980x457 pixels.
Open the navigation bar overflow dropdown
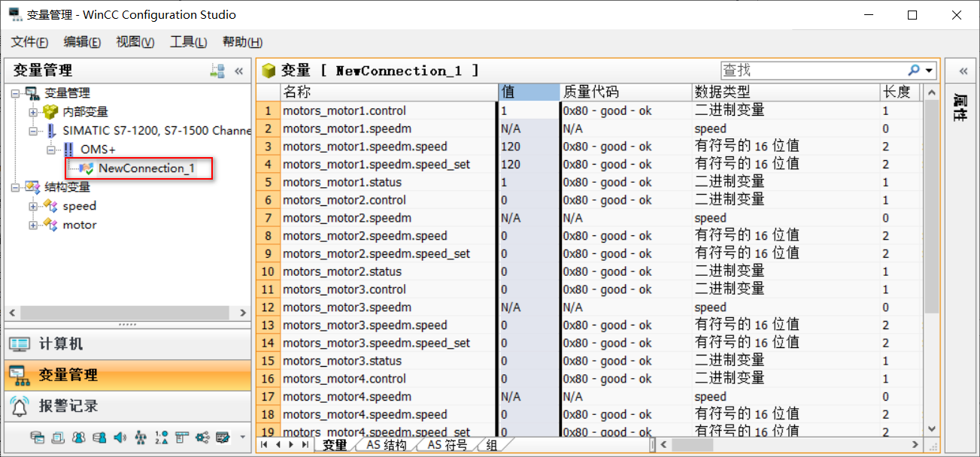[242, 437]
